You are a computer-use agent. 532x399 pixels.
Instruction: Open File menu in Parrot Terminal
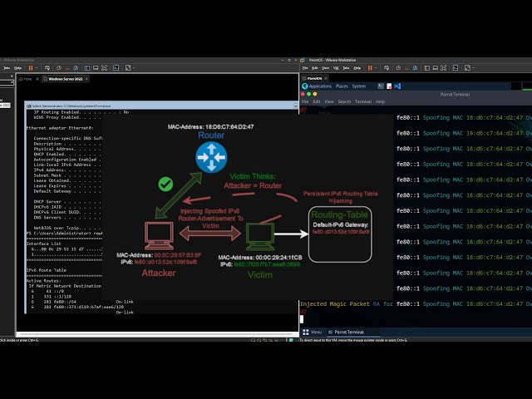[x=305, y=101]
